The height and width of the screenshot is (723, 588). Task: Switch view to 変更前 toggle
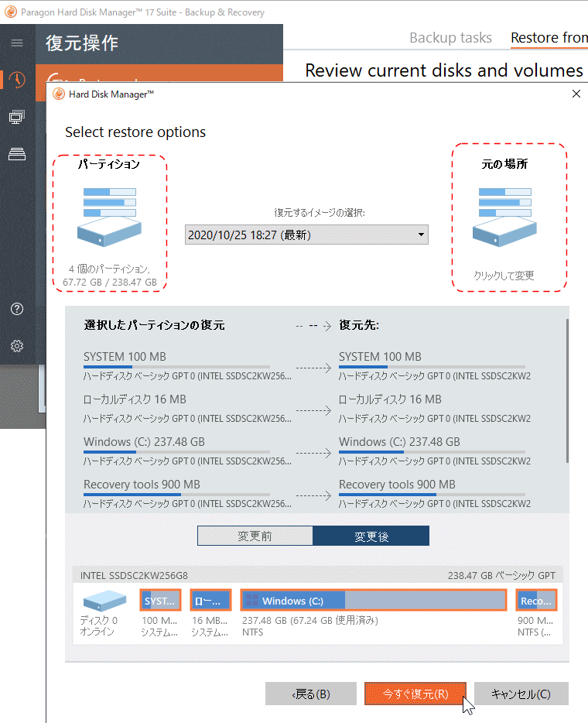point(255,536)
